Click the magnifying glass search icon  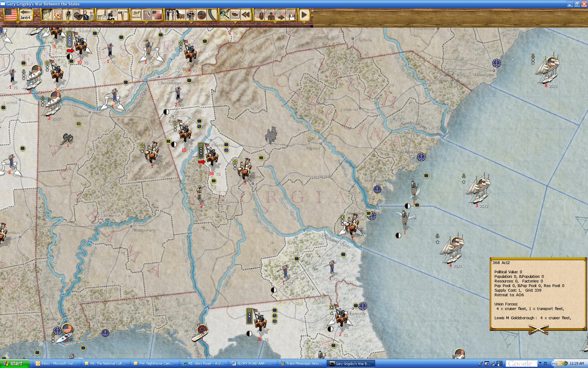[x=225, y=14]
